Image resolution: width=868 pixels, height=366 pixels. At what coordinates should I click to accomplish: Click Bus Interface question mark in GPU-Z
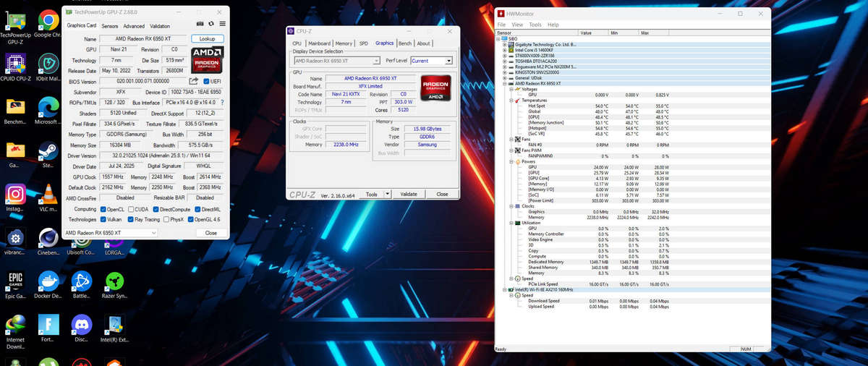point(221,103)
